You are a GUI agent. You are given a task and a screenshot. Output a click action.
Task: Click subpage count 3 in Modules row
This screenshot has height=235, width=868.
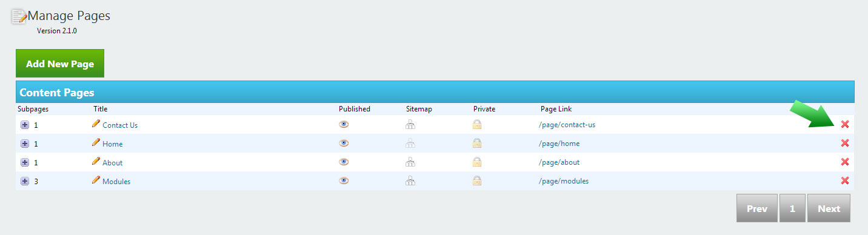[x=36, y=182]
